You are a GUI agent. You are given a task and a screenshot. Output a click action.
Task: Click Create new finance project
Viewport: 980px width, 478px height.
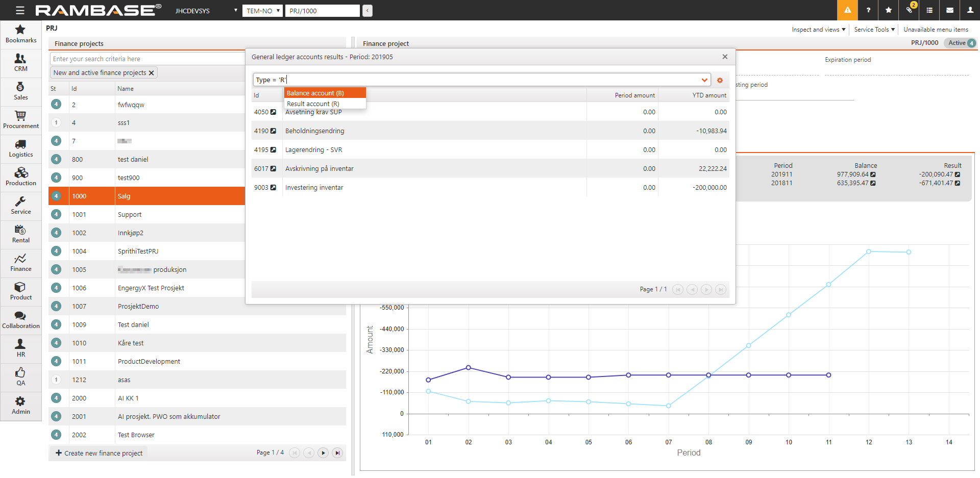pyautogui.click(x=99, y=453)
